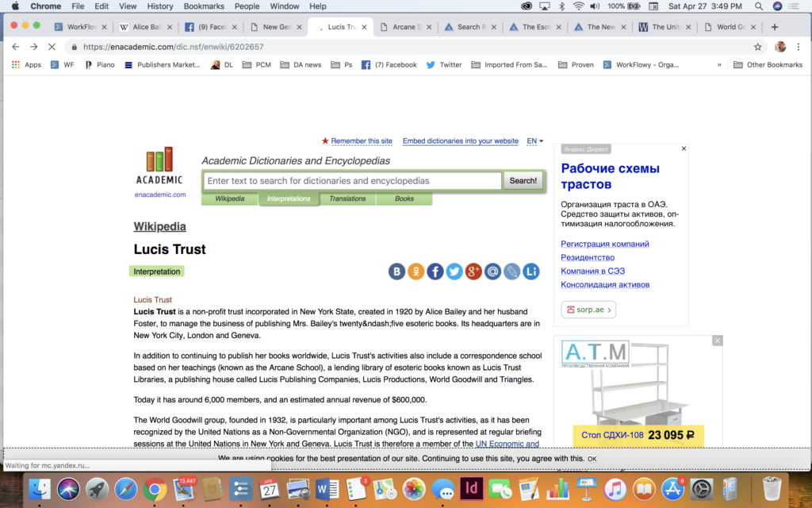Select the Interpretations search tab
Image resolution: width=812 pixels, height=508 pixels.
289,198
